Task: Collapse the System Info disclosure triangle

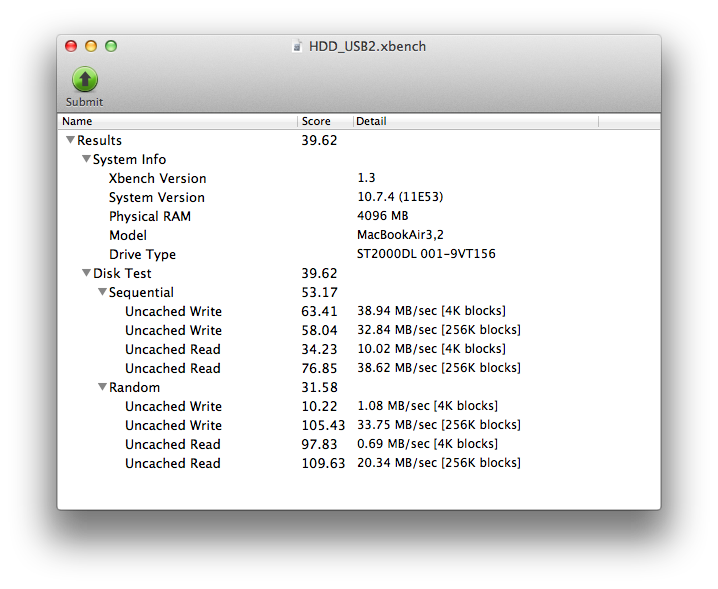Action: 86,159
